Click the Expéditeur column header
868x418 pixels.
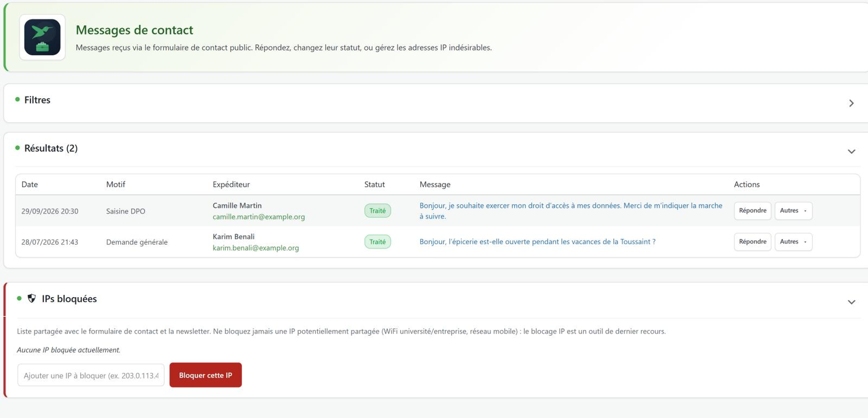pos(231,184)
